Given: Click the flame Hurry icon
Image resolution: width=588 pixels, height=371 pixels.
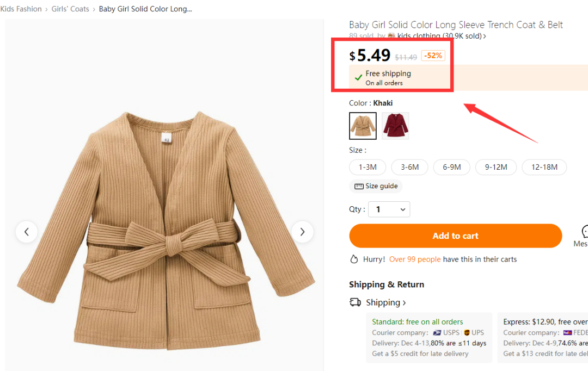Looking at the screenshot, I should pyautogui.click(x=354, y=259).
